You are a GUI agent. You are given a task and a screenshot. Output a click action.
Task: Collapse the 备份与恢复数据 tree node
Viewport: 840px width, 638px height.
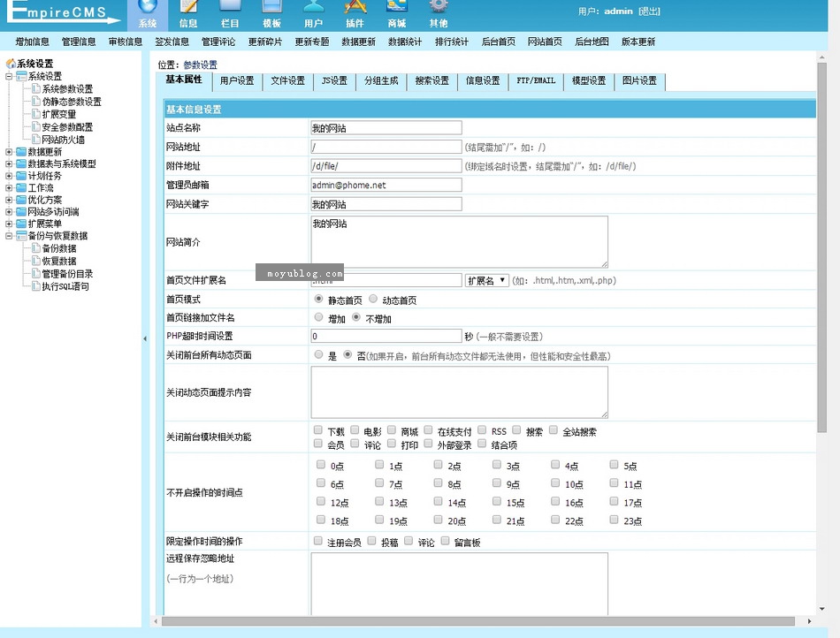coord(9,236)
